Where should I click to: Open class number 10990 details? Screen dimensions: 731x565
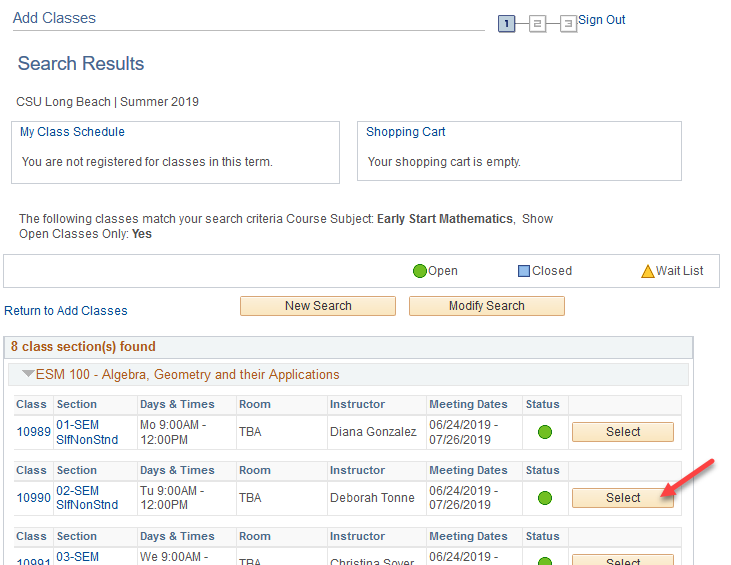click(x=34, y=498)
